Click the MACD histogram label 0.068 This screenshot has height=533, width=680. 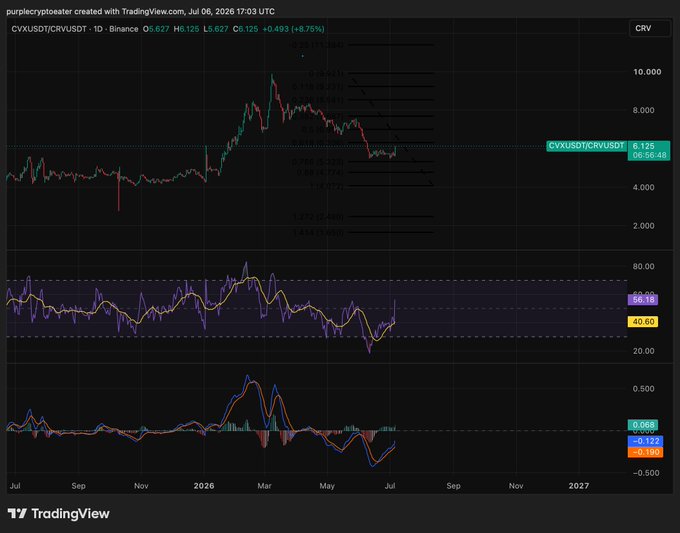pyautogui.click(x=643, y=425)
